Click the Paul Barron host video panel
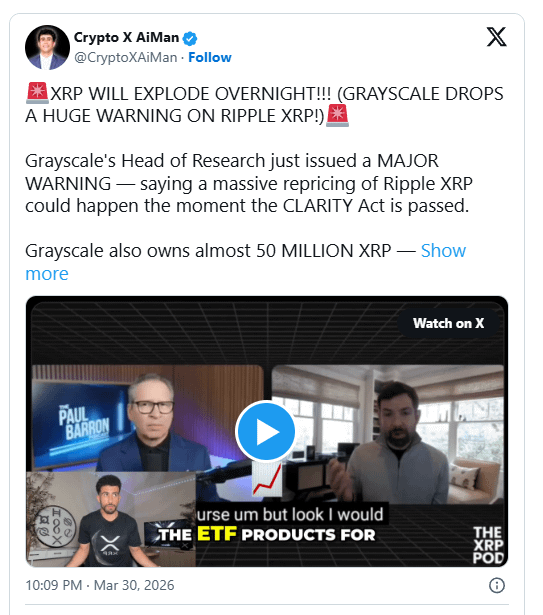 (x=147, y=418)
